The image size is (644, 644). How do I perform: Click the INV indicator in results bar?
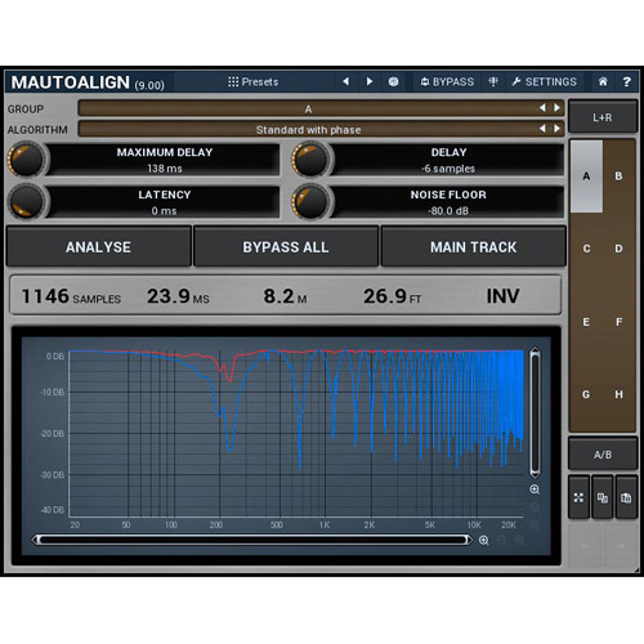pos(503,296)
